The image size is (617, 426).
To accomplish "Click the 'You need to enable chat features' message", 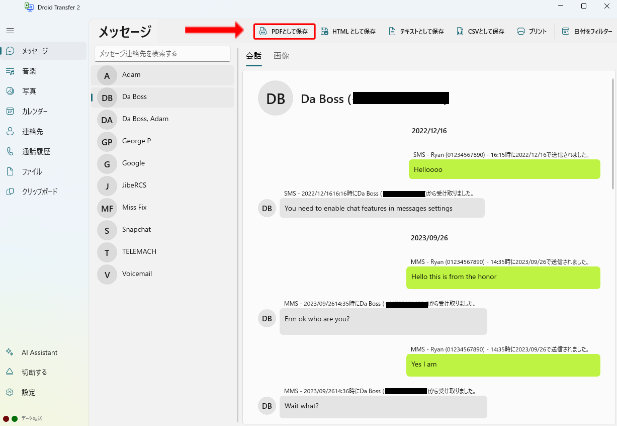I will [x=382, y=208].
